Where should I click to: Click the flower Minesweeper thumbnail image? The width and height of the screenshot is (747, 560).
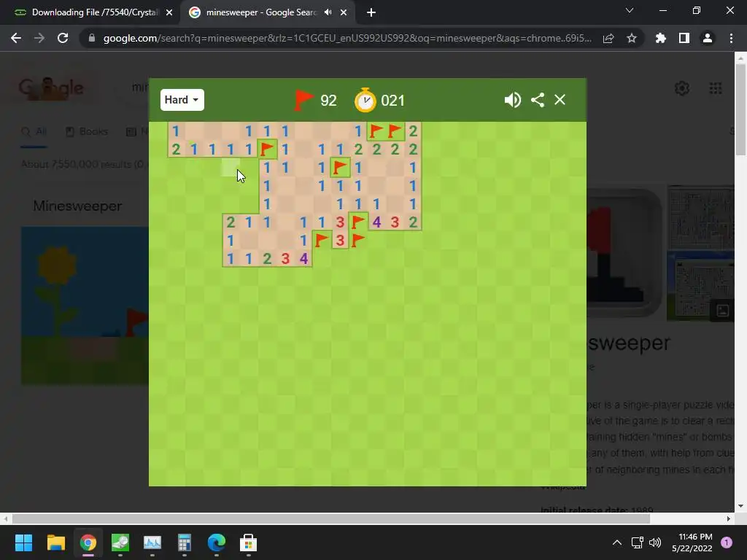point(85,306)
